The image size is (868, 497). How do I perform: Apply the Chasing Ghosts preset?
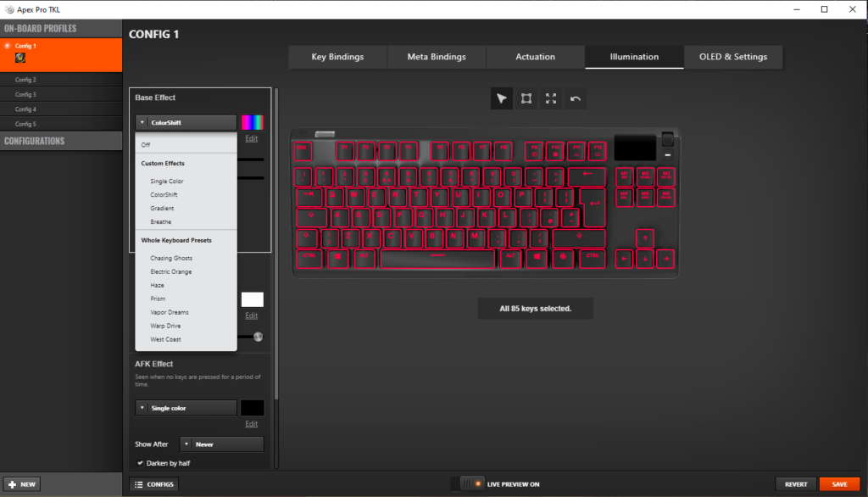pos(186,258)
